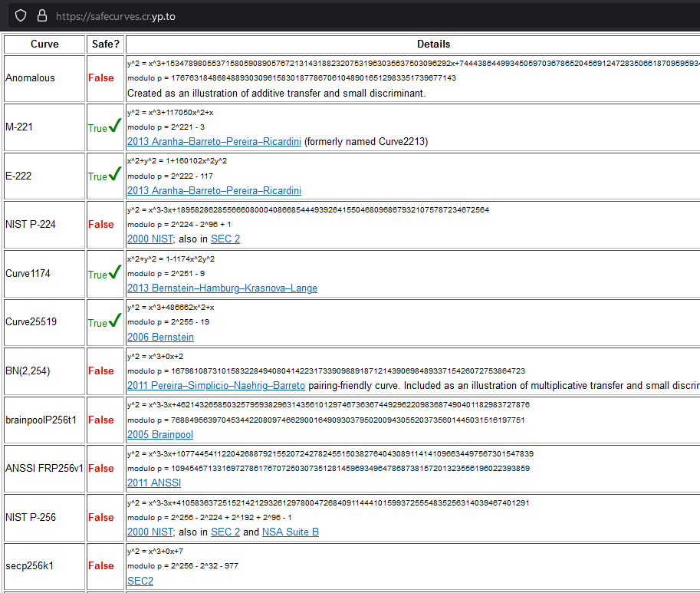Click the False value in NIST P-256 row
Image resolution: width=700 pixels, height=593 pixels.
tap(101, 518)
